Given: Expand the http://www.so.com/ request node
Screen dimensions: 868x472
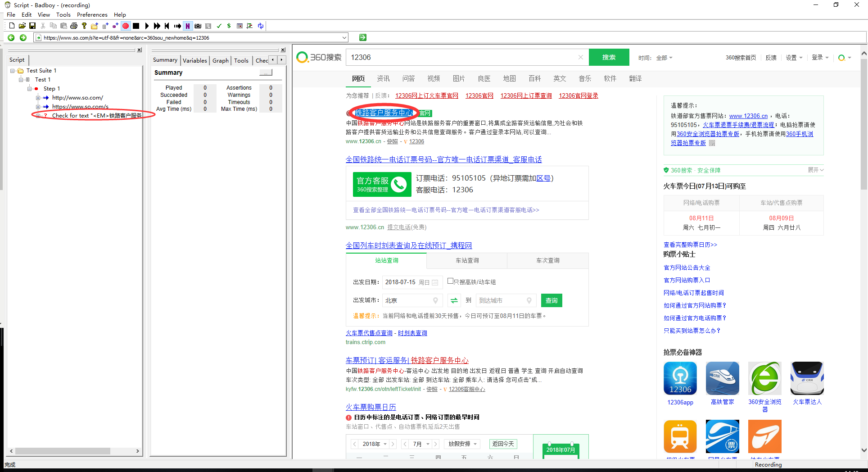Looking at the screenshot, I should coord(38,98).
